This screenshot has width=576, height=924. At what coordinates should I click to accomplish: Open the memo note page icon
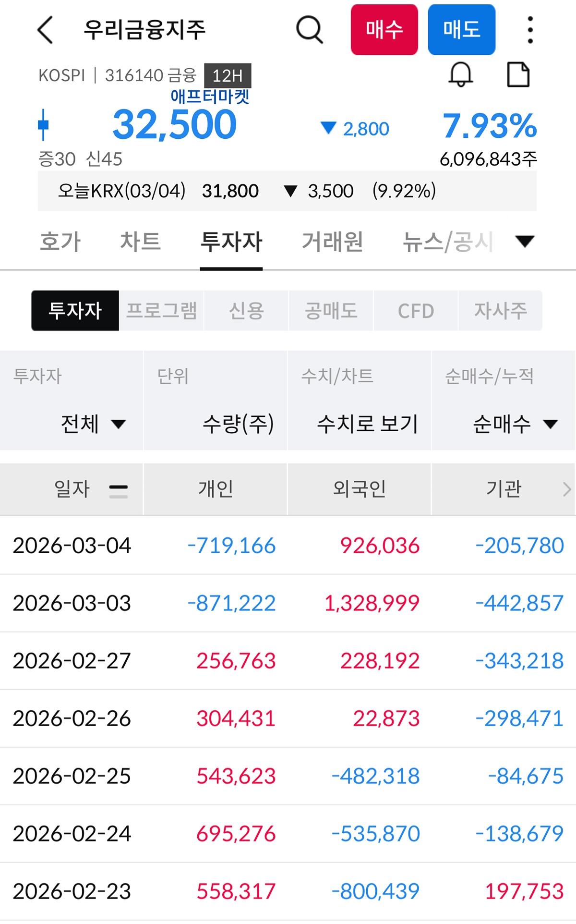pyautogui.click(x=518, y=75)
